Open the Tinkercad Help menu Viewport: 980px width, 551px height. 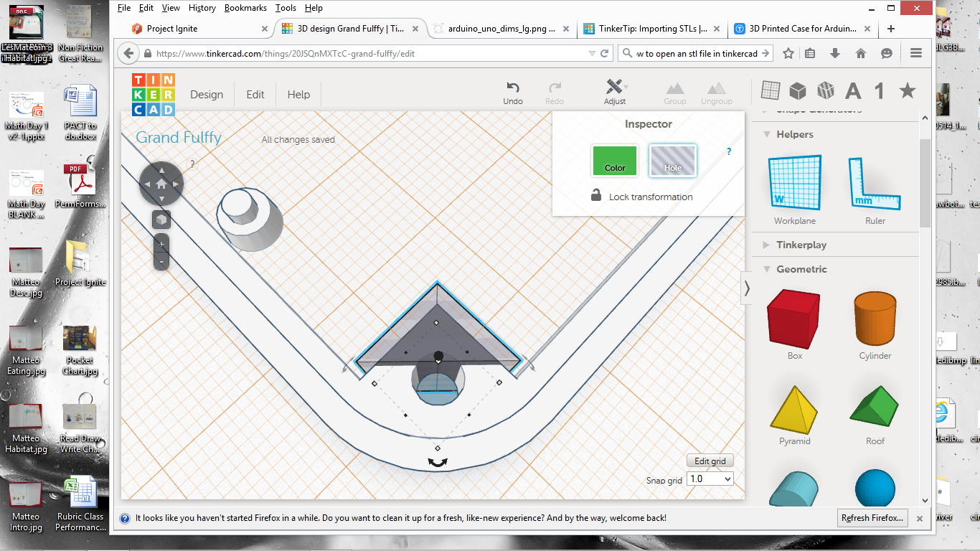tap(298, 95)
